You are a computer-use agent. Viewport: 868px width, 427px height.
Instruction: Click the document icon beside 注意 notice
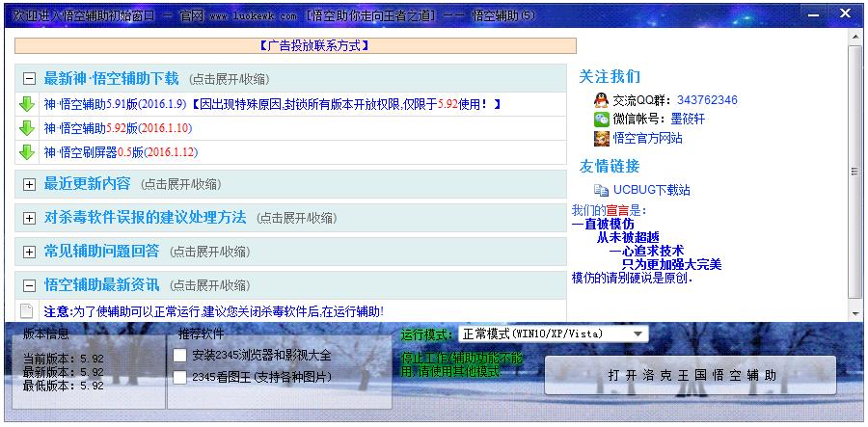[x=27, y=311]
